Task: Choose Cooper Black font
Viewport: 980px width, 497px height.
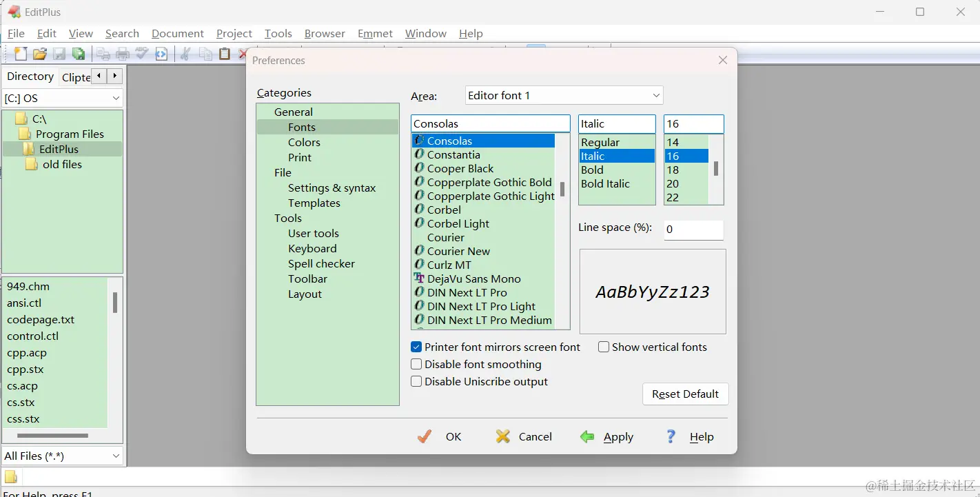Action: 460,169
